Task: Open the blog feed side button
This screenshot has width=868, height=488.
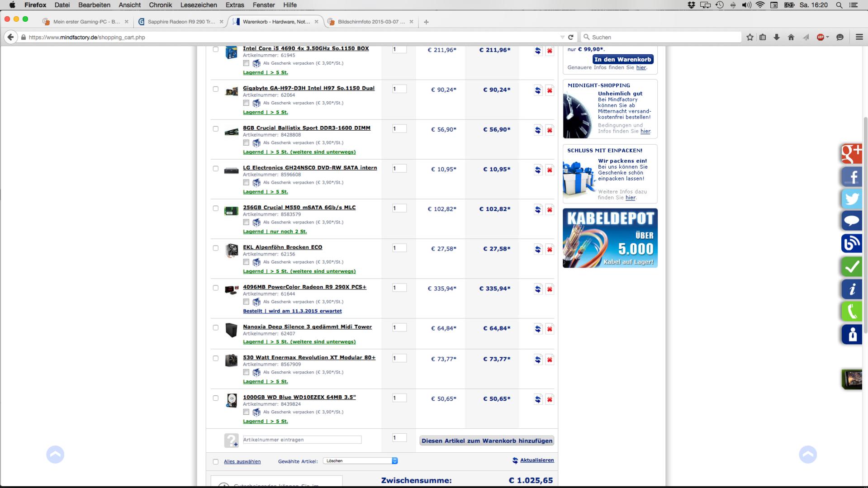Action: coord(852,244)
